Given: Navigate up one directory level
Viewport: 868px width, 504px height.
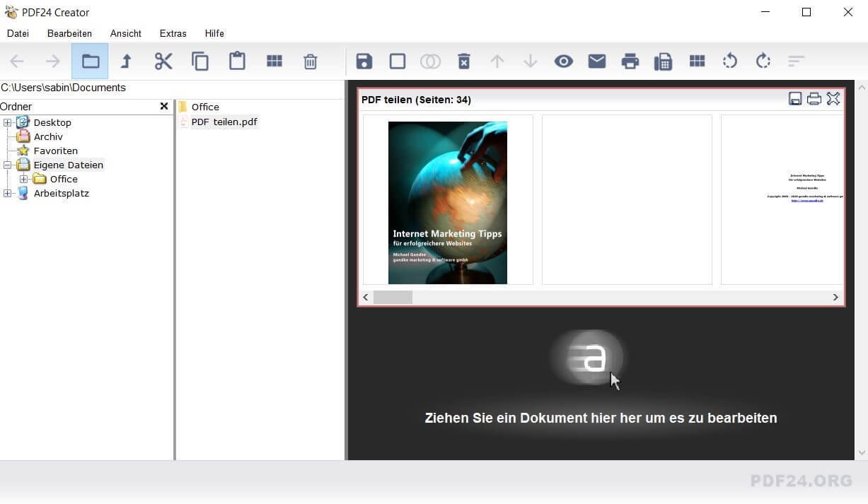Looking at the screenshot, I should click(x=126, y=61).
